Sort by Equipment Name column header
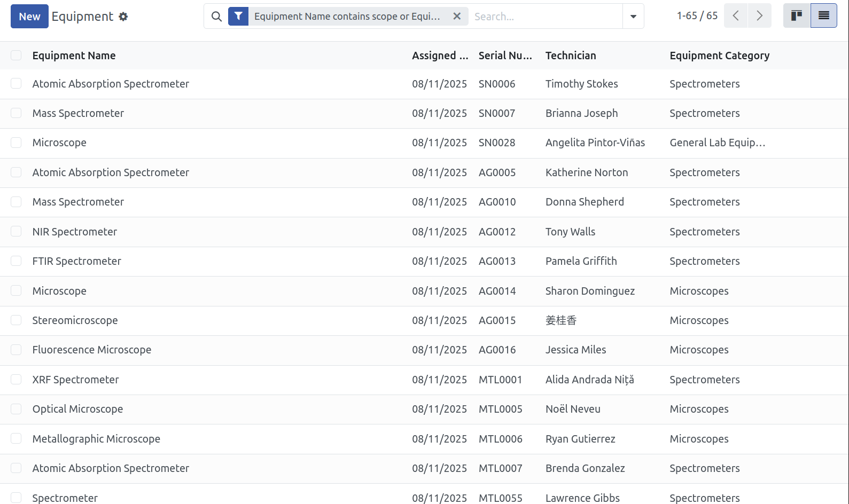 (x=74, y=56)
